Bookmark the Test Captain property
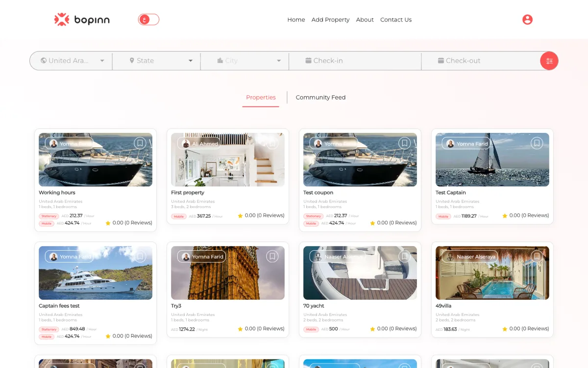The width and height of the screenshot is (588, 368). pos(537,143)
